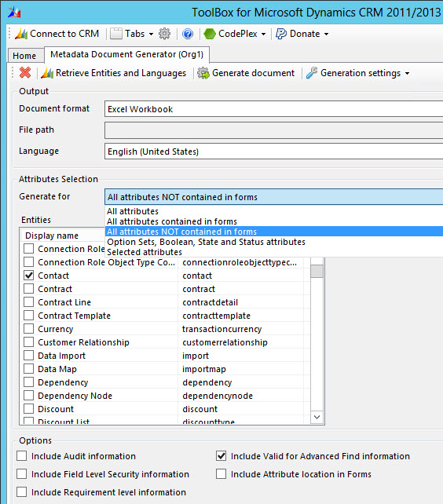Click the ToolBox application logo in title bar

click(14, 13)
